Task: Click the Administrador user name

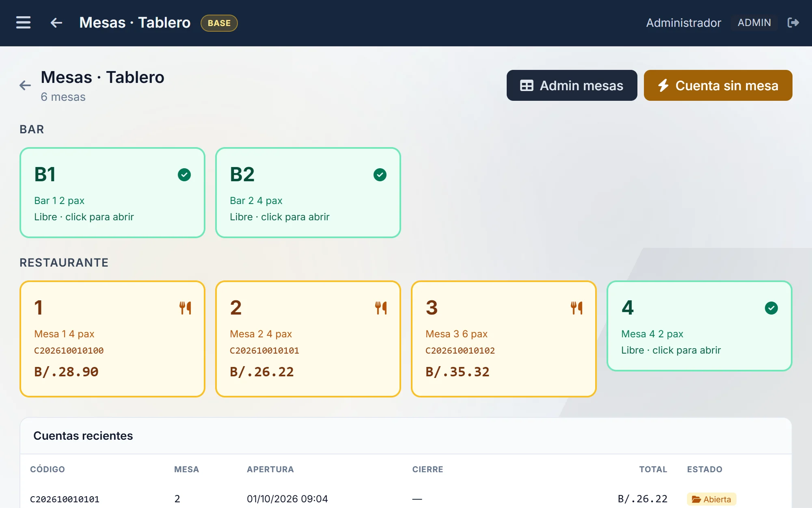Action: pos(684,23)
